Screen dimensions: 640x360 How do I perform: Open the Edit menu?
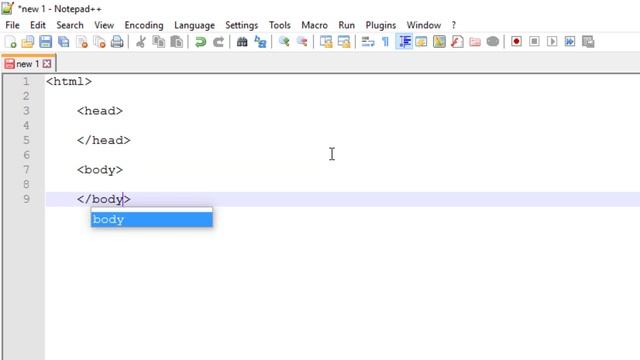[x=38, y=25]
